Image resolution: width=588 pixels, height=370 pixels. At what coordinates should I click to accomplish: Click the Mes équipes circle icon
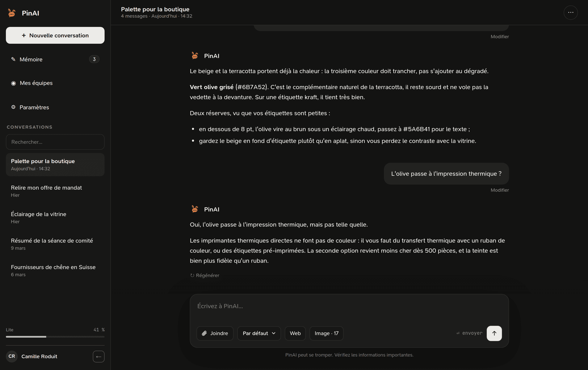tap(13, 83)
